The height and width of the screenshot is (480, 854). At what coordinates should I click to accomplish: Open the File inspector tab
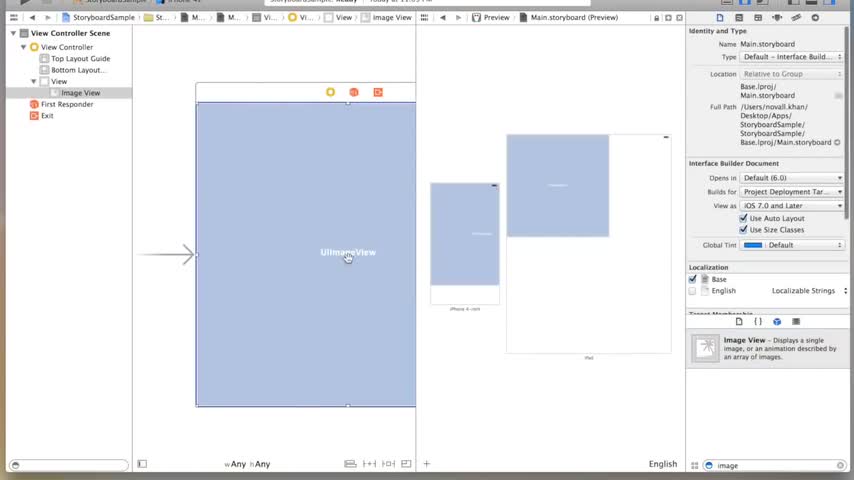[719, 17]
